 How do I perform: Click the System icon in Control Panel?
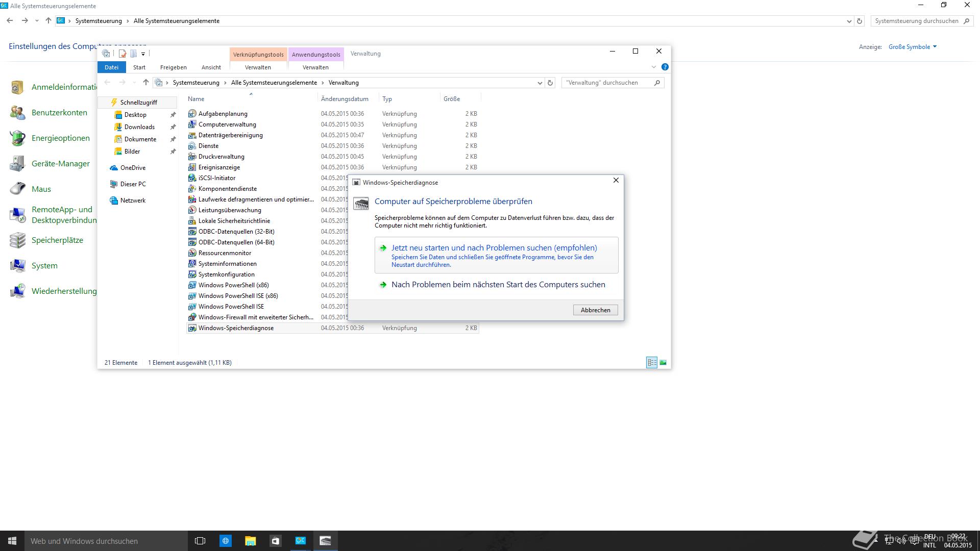17,266
